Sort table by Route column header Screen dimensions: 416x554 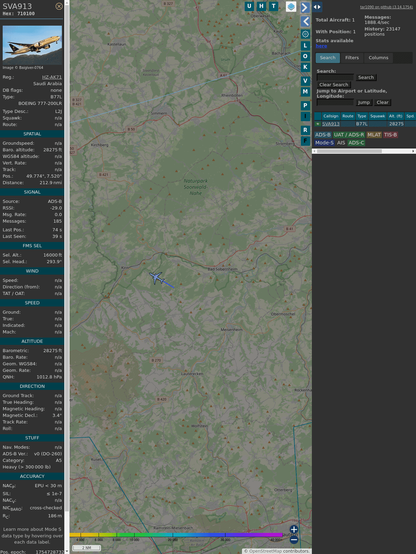348,116
